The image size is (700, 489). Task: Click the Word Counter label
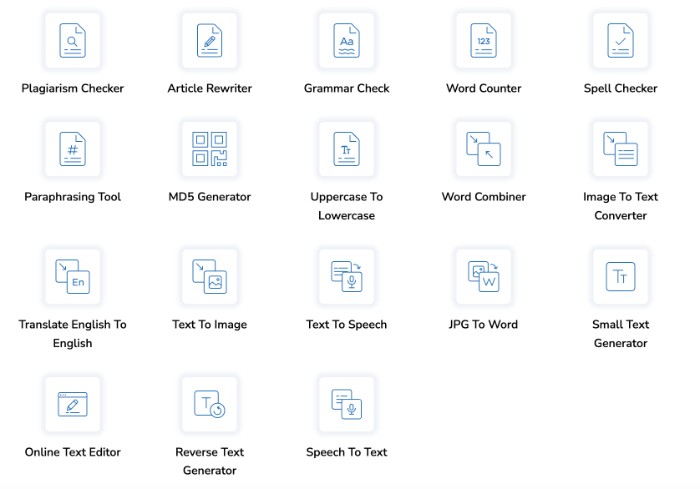[484, 88]
